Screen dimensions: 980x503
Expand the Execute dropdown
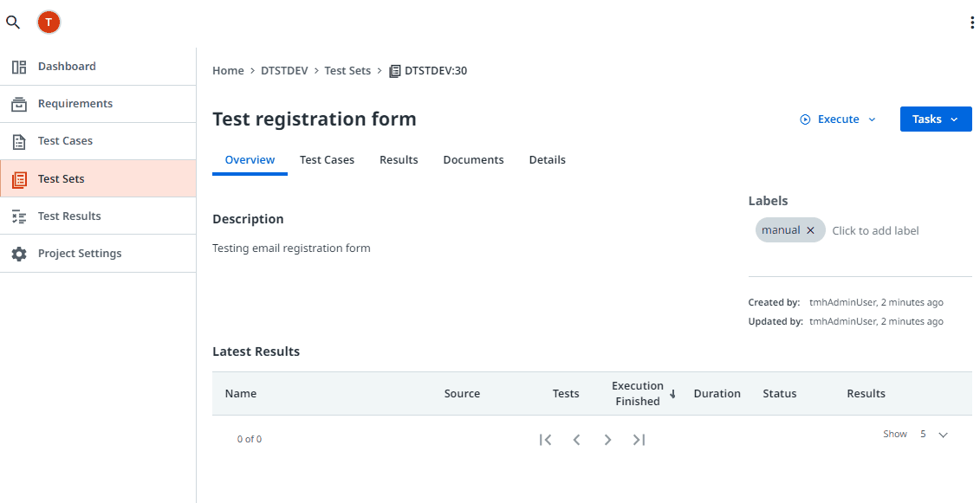[x=838, y=119]
